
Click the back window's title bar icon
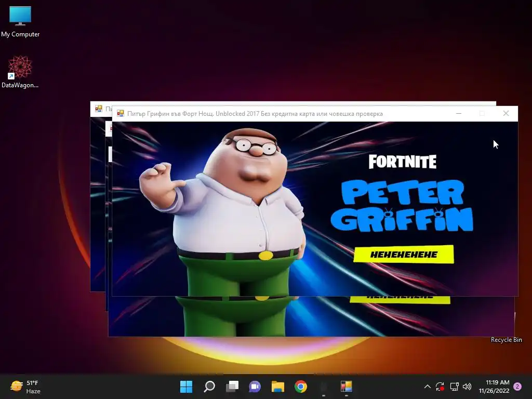pyautogui.click(x=98, y=109)
